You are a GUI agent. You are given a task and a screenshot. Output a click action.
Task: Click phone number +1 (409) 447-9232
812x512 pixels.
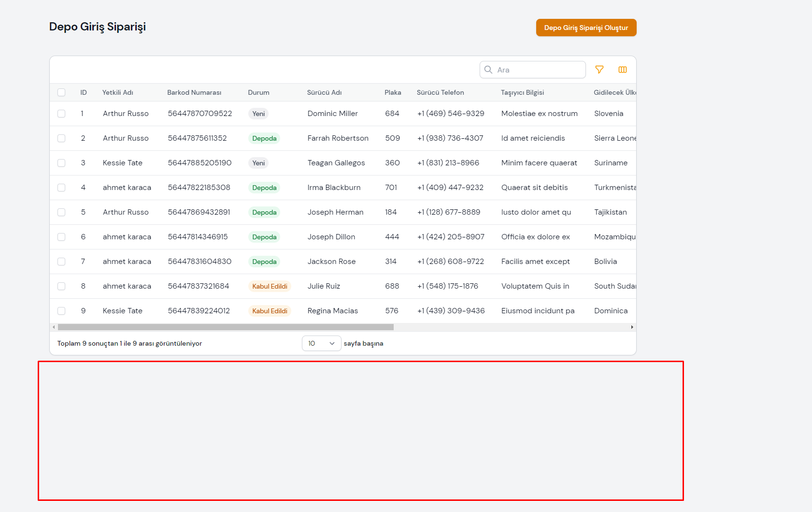click(x=450, y=188)
